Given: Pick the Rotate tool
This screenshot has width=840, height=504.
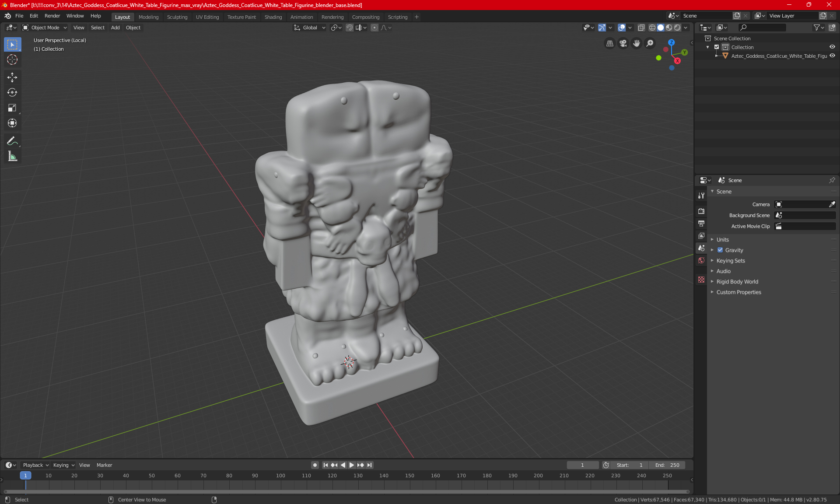Looking at the screenshot, I should coord(12,93).
